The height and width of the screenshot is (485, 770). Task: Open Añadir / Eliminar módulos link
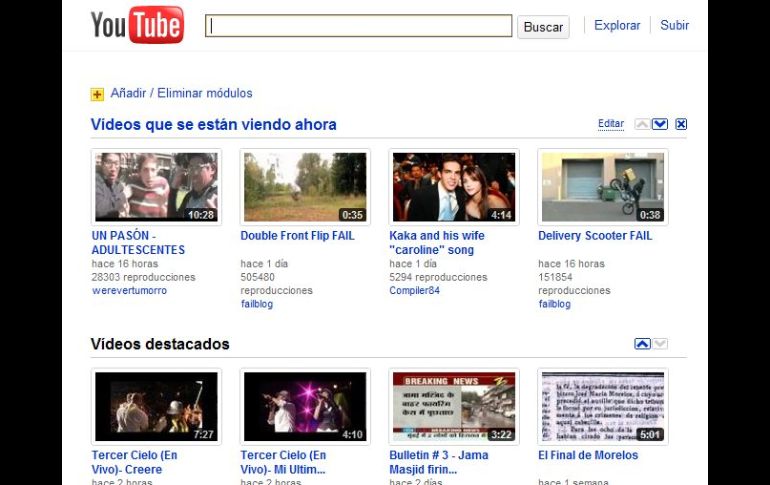point(181,93)
